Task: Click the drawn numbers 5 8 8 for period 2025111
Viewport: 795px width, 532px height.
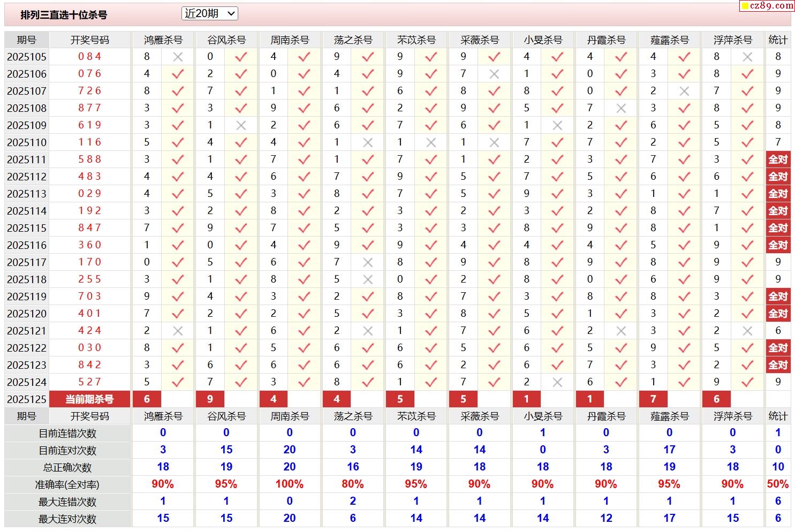Action: click(x=89, y=159)
